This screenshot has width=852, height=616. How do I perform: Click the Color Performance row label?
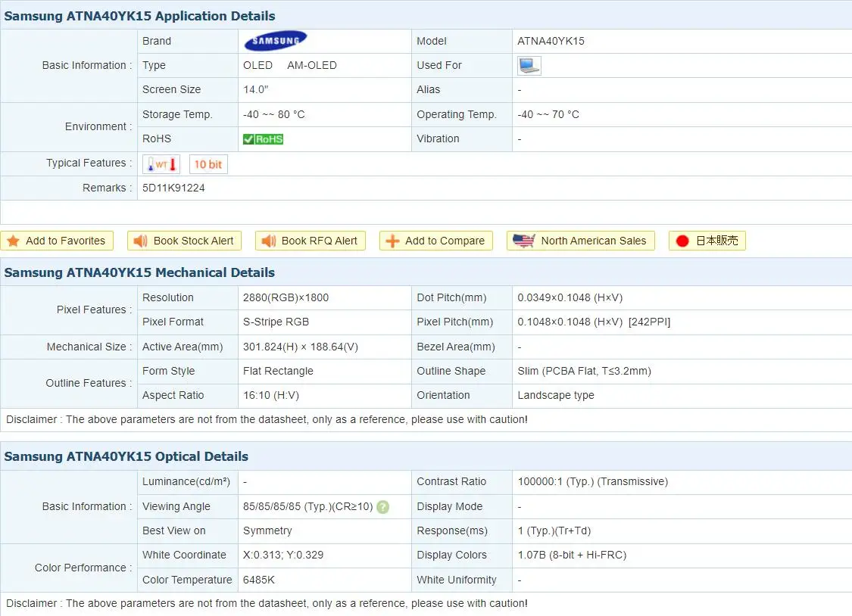pos(83,568)
